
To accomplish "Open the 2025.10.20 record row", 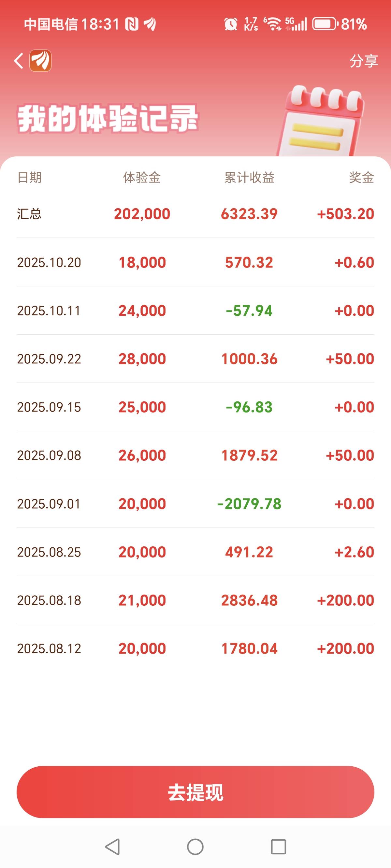I will 195,263.
